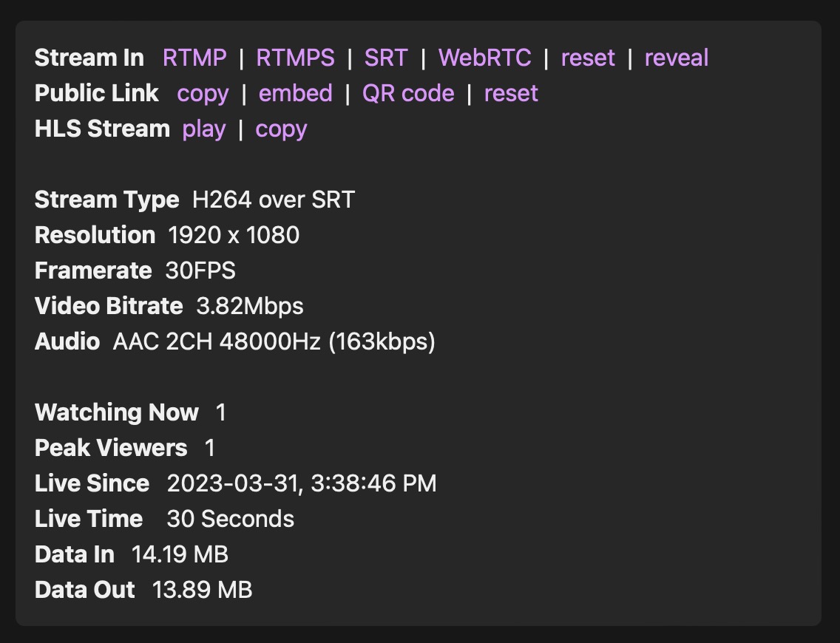This screenshot has width=840, height=643.
Task: Reset the Public Link
Action: click(x=511, y=94)
